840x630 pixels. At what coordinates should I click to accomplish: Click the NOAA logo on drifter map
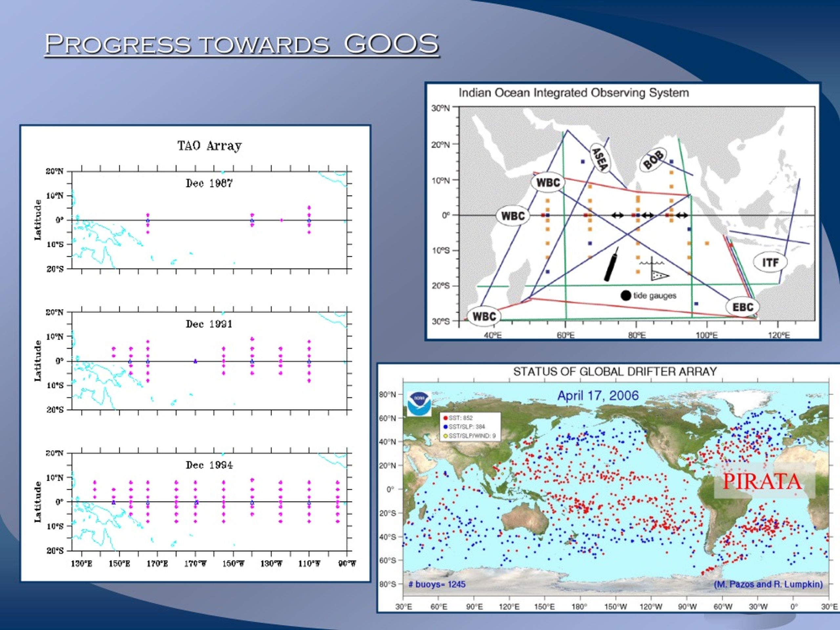[x=419, y=403]
